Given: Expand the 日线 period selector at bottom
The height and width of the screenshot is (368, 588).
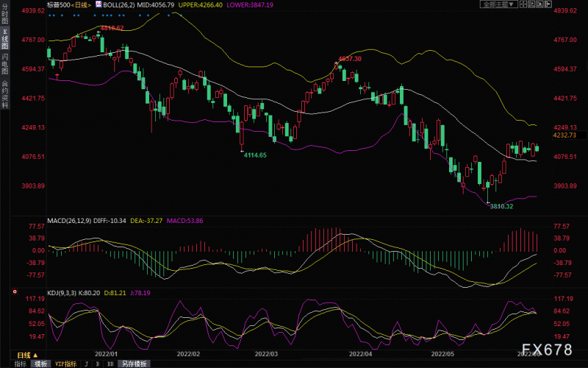Looking at the screenshot, I should [27, 355].
